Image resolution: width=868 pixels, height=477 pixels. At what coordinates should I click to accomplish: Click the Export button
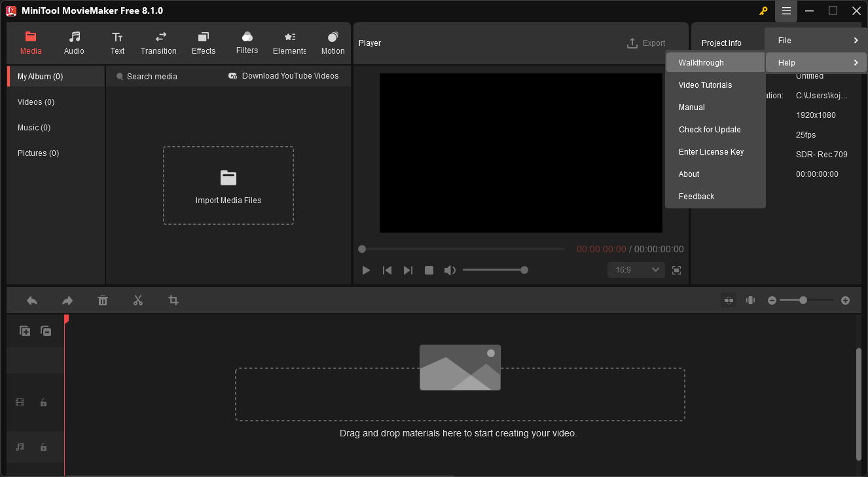point(646,43)
